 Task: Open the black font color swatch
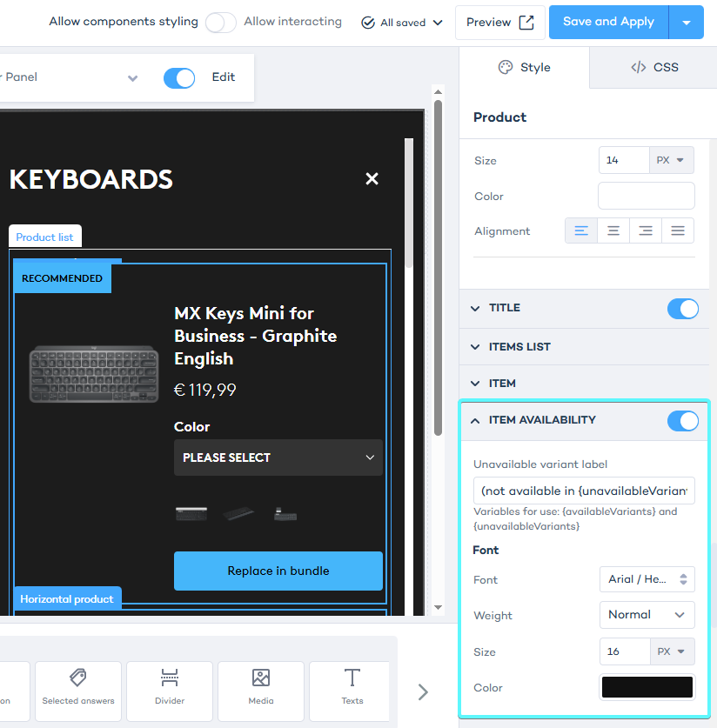click(647, 687)
